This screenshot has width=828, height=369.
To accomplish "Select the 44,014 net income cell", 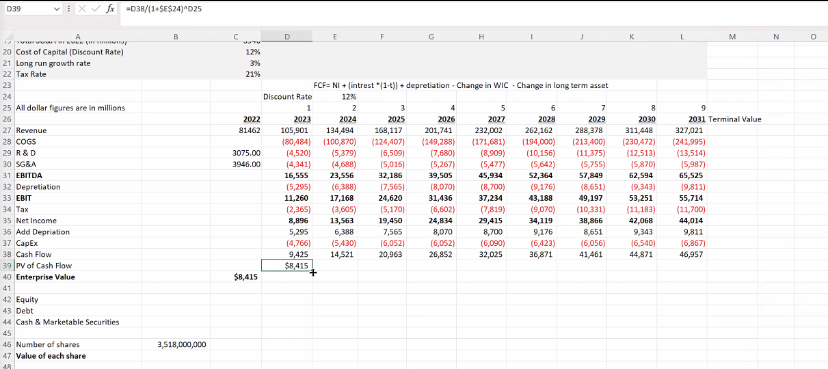I will [682, 221].
